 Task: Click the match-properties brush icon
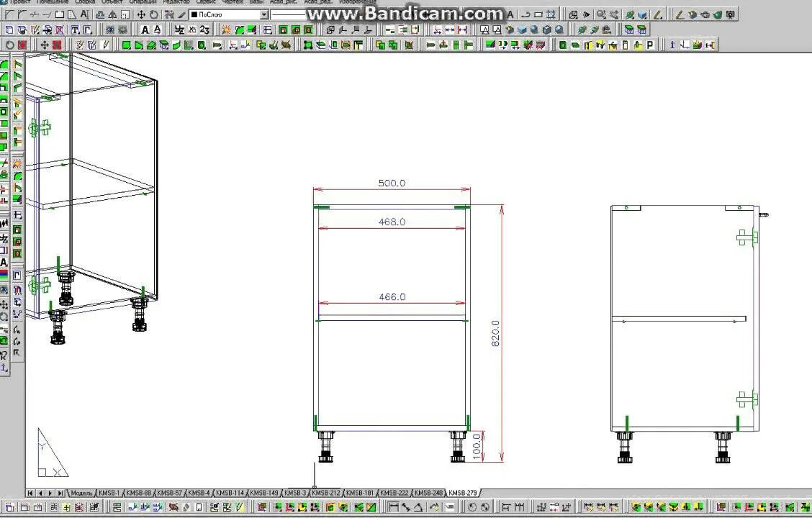[181, 15]
